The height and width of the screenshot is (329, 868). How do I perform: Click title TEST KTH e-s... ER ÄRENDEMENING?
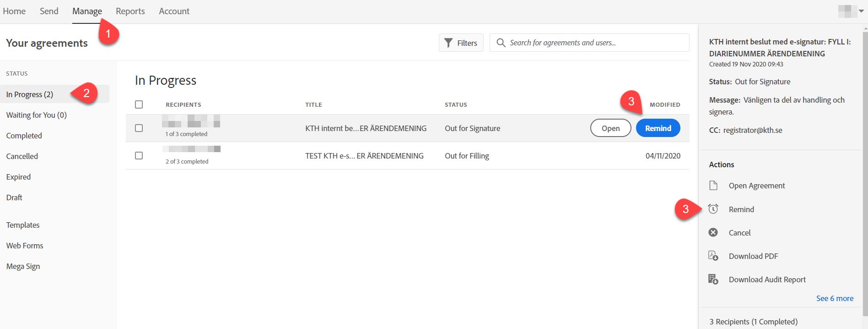tap(364, 156)
